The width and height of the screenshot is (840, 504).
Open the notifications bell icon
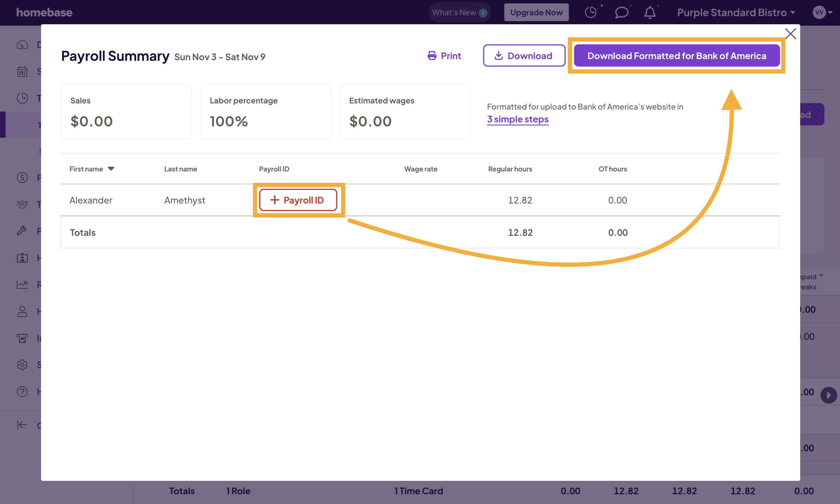[650, 13]
